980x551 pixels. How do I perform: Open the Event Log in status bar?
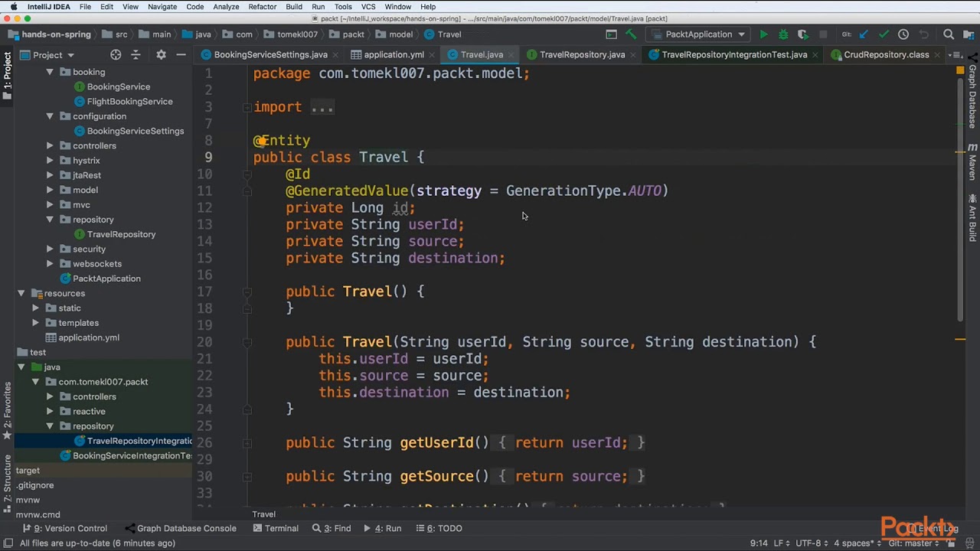pyautogui.click(x=932, y=528)
